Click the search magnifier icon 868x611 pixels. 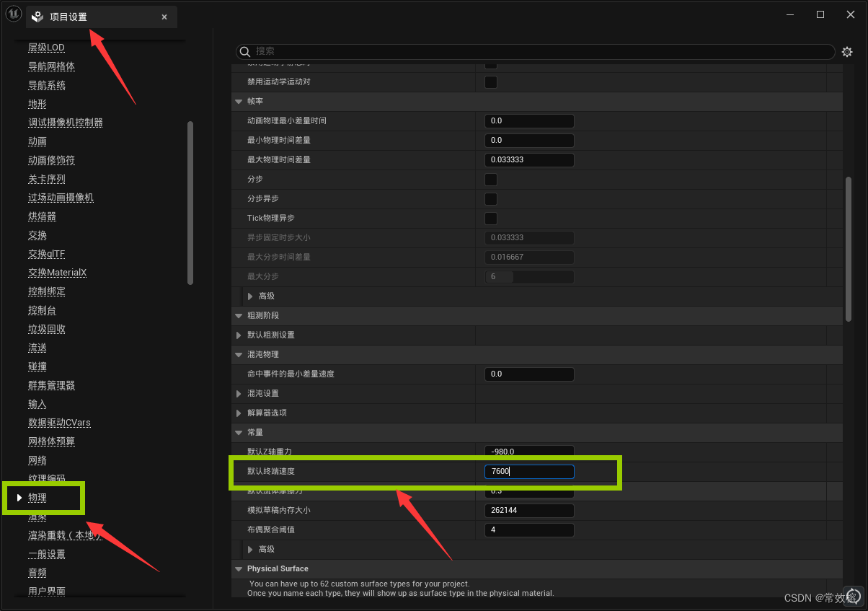246,51
